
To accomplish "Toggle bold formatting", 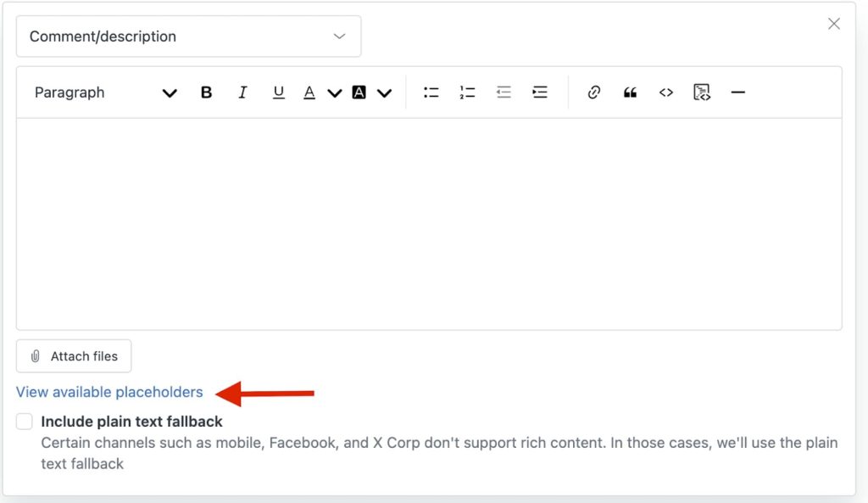I will point(206,92).
